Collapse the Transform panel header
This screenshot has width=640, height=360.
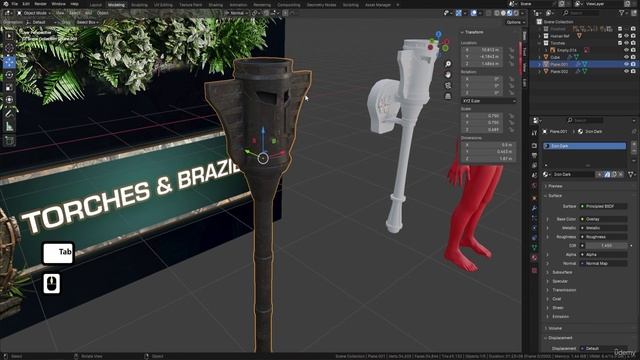473,32
